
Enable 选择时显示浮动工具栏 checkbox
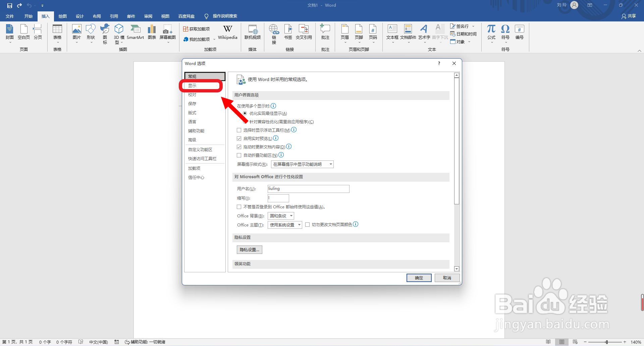239,130
